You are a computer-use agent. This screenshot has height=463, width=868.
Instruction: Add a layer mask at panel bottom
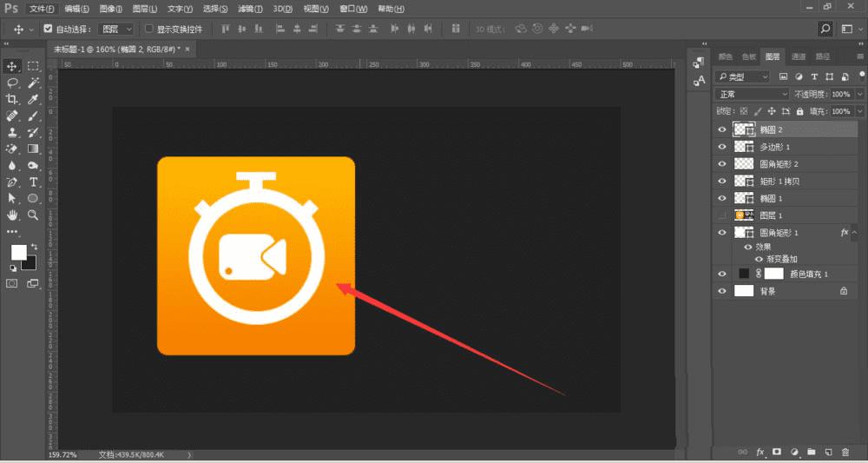pyautogui.click(x=777, y=452)
